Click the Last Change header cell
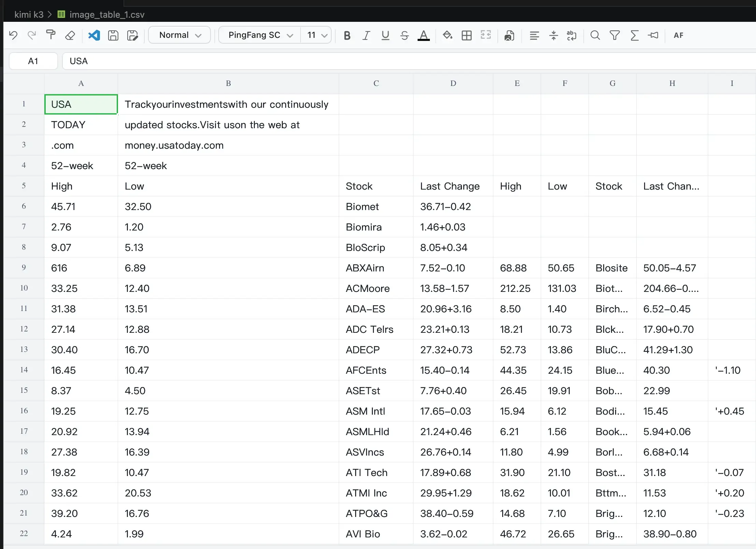Image resolution: width=756 pixels, height=549 pixels. tap(453, 186)
